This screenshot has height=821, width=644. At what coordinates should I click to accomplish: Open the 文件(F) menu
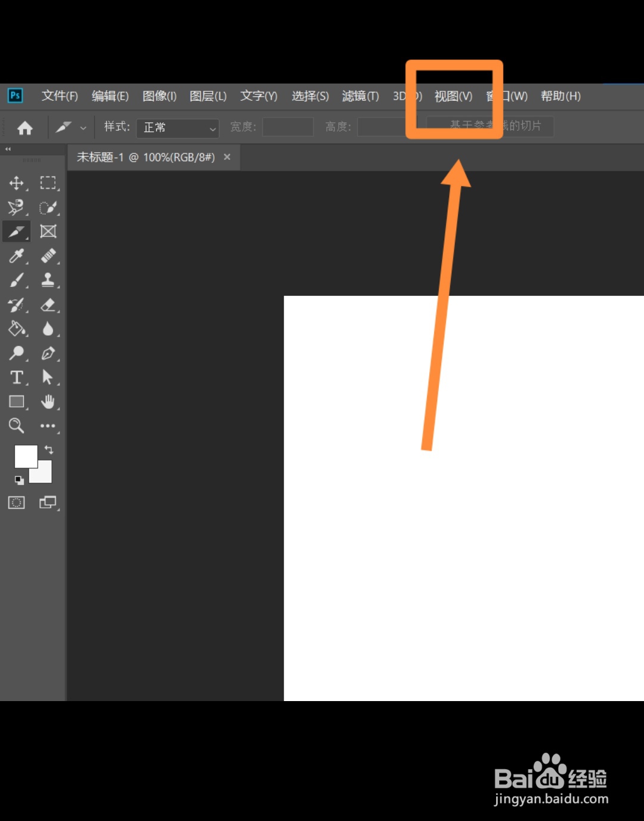click(60, 96)
